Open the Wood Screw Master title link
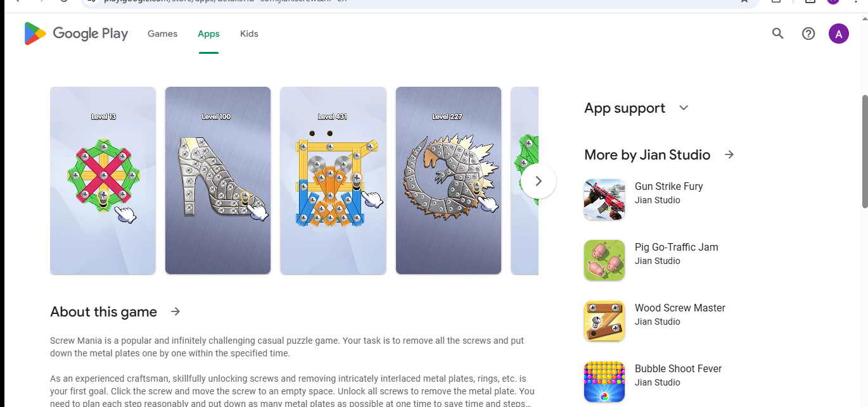 pos(680,308)
